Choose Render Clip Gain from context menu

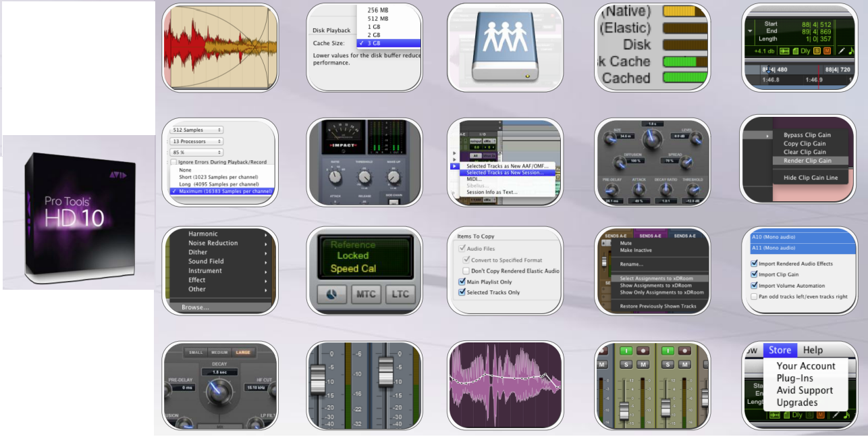coord(807,161)
